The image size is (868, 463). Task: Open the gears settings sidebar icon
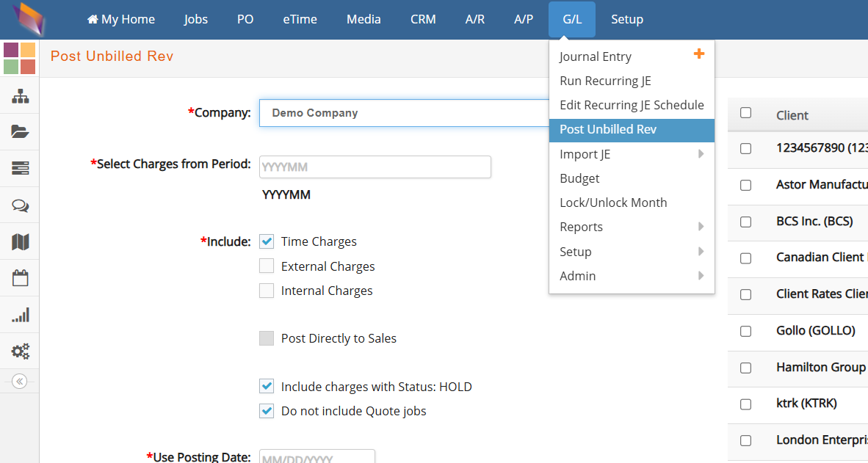21,351
